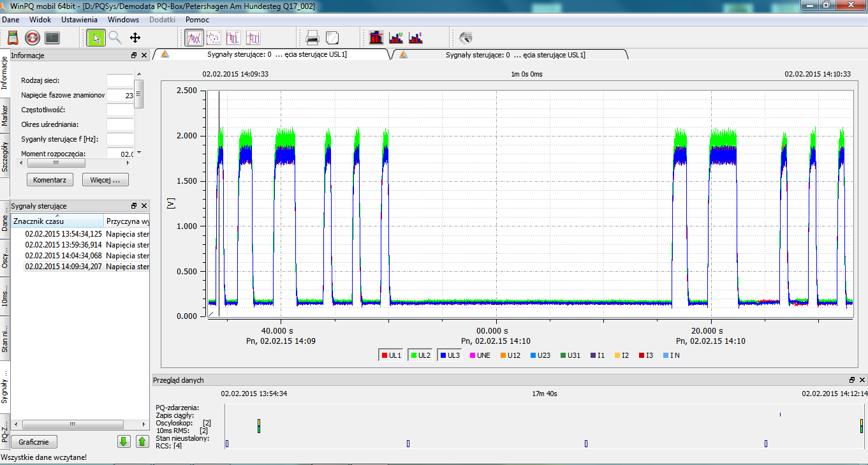This screenshot has width=868, height=465.
Task: Open the voltage harmonics bar chart icon
Action: point(396,38)
